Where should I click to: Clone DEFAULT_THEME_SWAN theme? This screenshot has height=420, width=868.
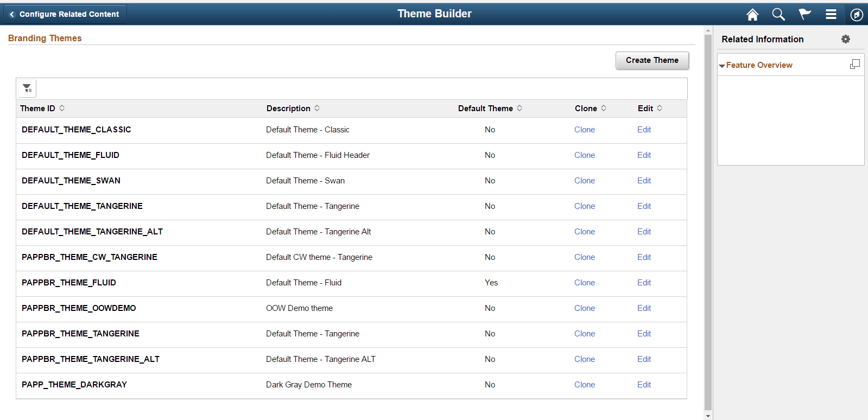pyautogui.click(x=585, y=181)
